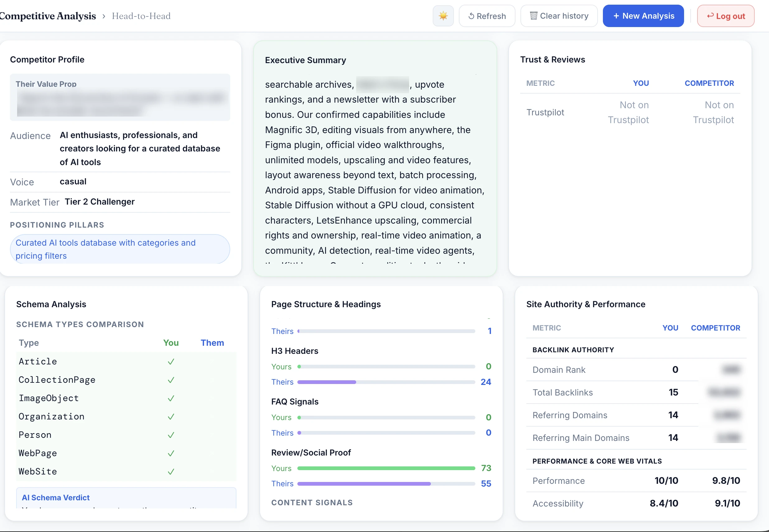769x532 pixels.
Task: Click the Review/Social Proof Yours bar
Action: pyautogui.click(x=386, y=468)
